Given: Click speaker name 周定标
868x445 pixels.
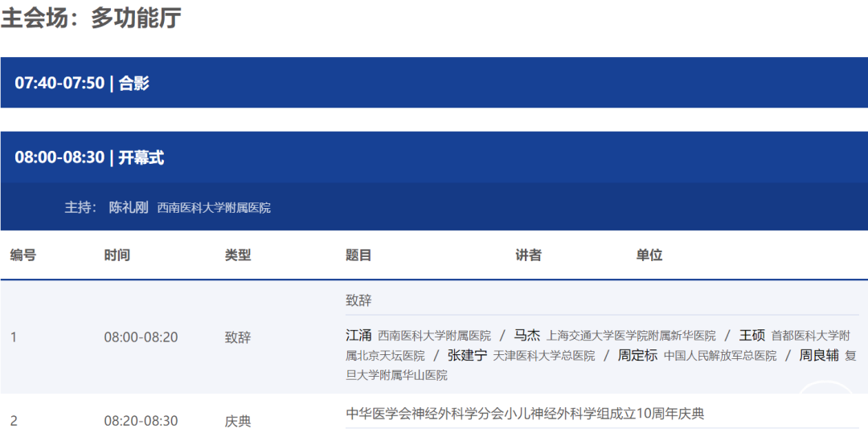Looking at the screenshot, I should (637, 355).
